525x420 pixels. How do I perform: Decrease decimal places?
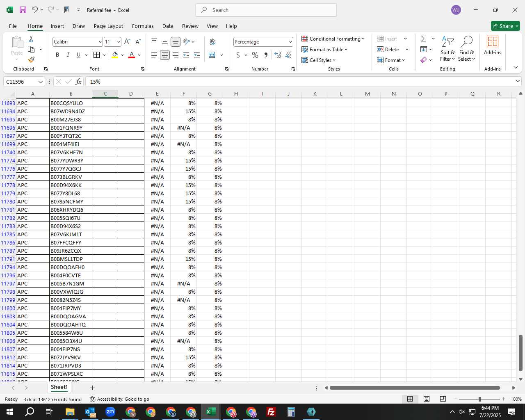(x=288, y=55)
